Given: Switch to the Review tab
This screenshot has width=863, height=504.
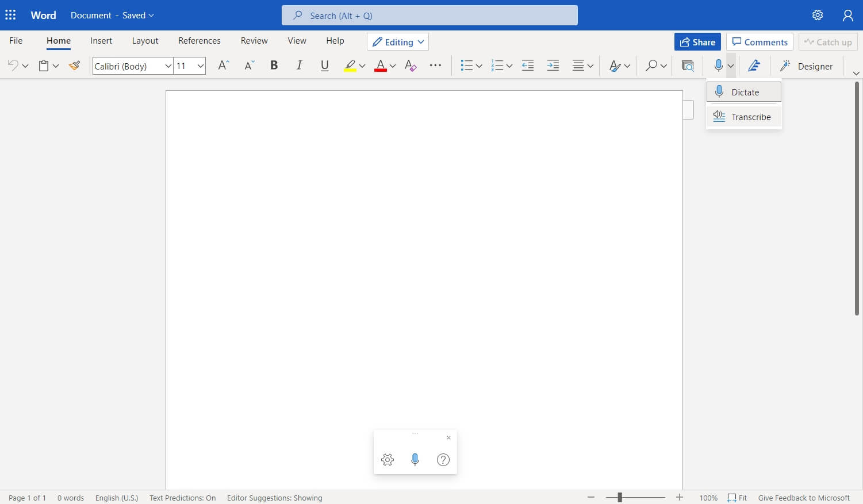Looking at the screenshot, I should coord(254,41).
